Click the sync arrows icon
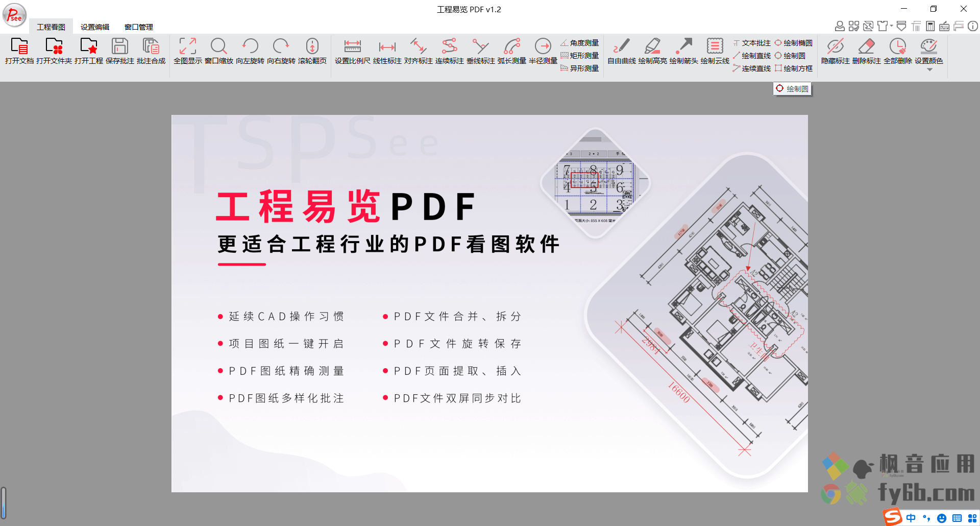The image size is (980, 526). pyautogui.click(x=868, y=26)
